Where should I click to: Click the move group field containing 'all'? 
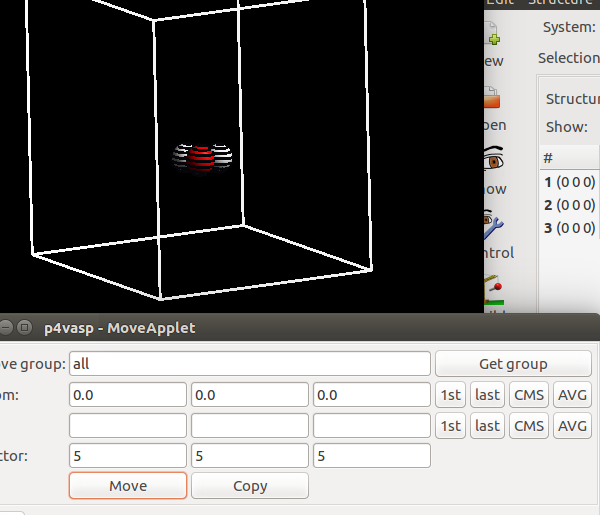point(249,364)
